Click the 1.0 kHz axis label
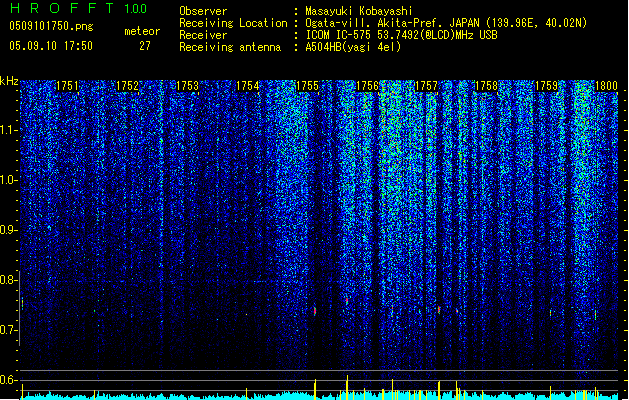629x400 pixels. point(8,180)
